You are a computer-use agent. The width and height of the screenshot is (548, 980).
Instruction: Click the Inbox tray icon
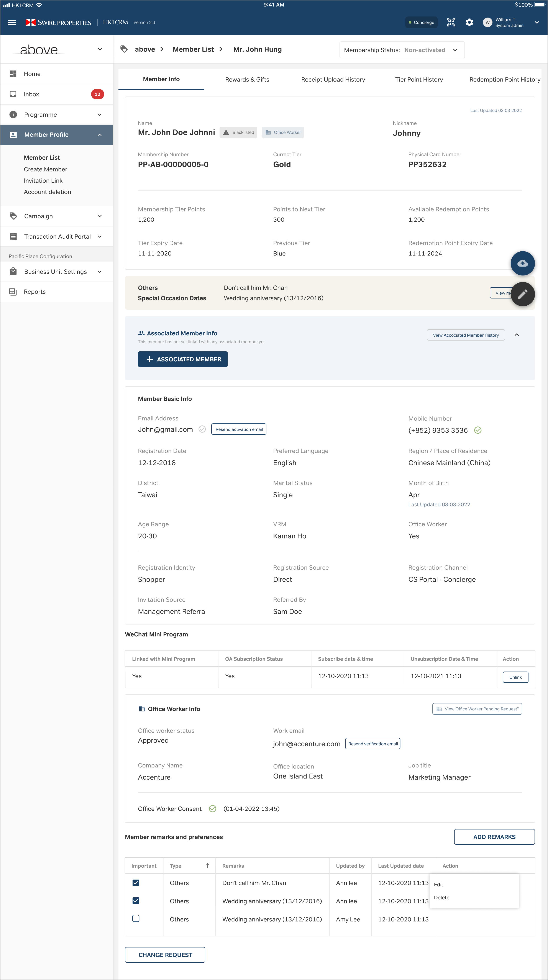tap(13, 94)
